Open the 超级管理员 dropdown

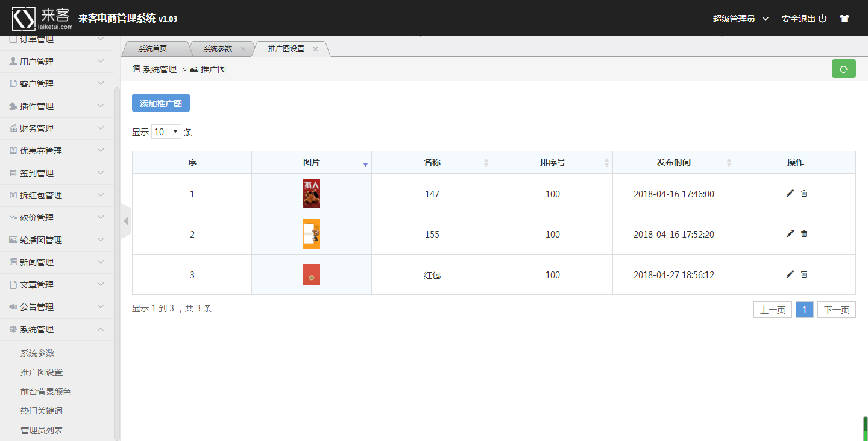coord(741,19)
